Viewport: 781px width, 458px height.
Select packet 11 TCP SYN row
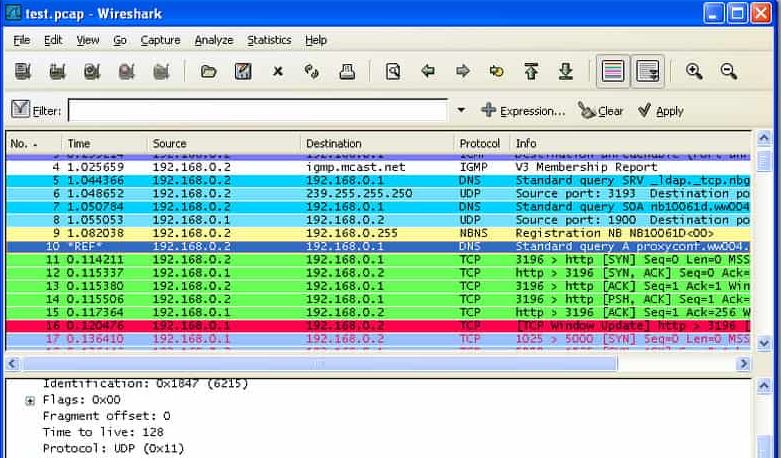tap(378, 260)
